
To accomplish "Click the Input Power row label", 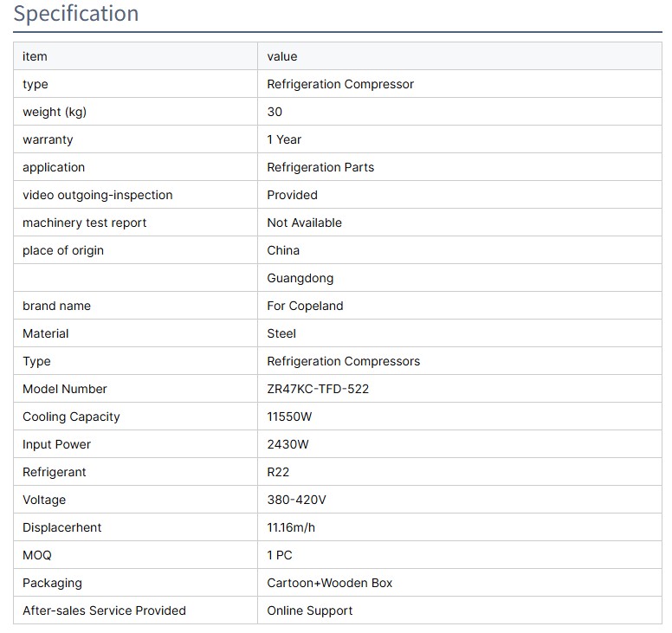I will coord(56,444).
